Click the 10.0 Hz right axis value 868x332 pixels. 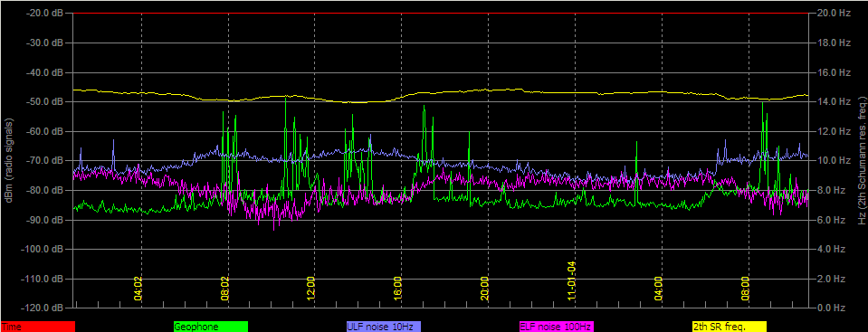point(835,160)
